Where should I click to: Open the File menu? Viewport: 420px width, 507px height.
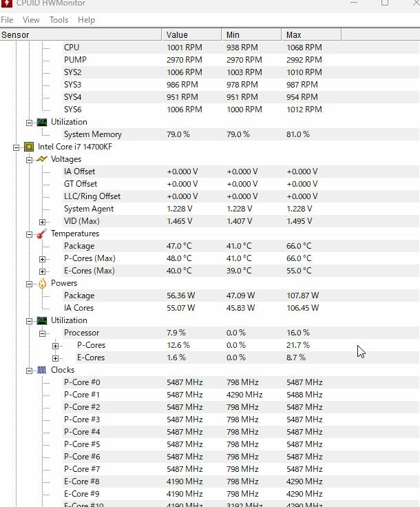(x=7, y=20)
